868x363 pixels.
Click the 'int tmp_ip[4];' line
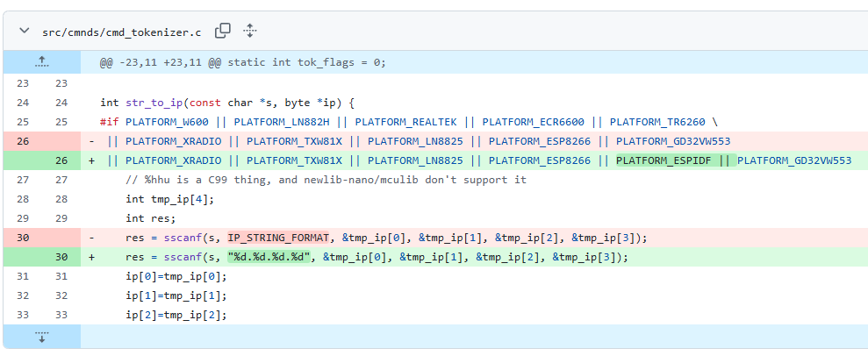point(169,199)
